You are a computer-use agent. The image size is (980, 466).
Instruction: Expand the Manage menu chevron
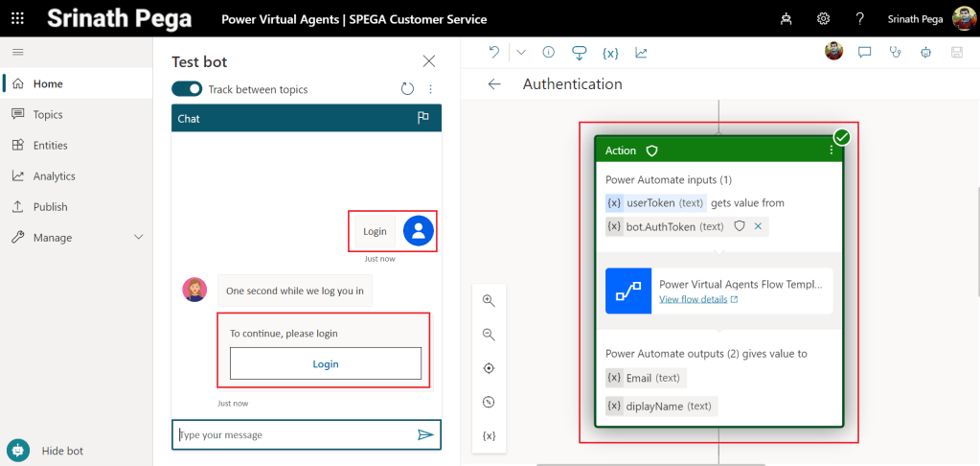(138, 238)
